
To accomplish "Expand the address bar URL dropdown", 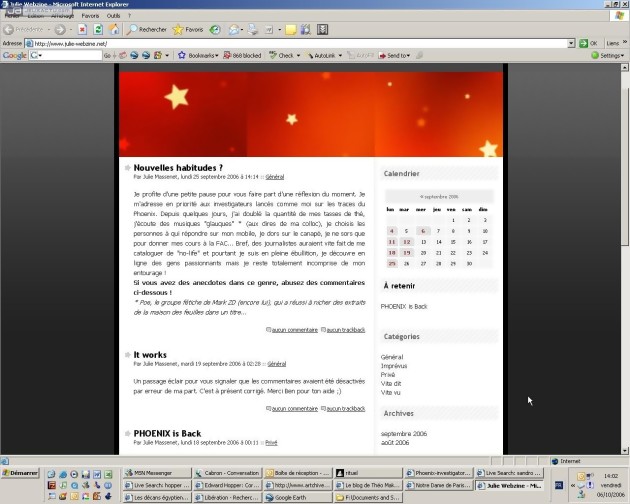I will point(571,44).
